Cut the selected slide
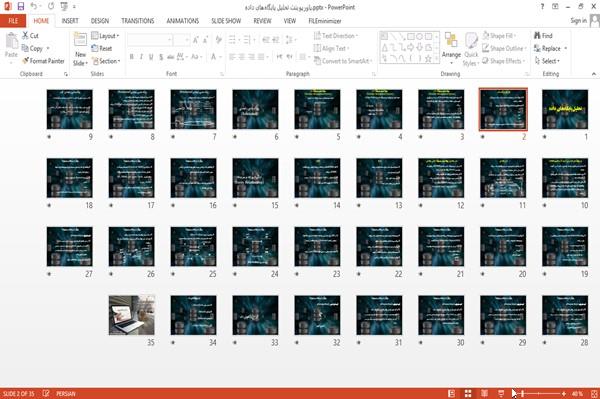 pos(31,36)
